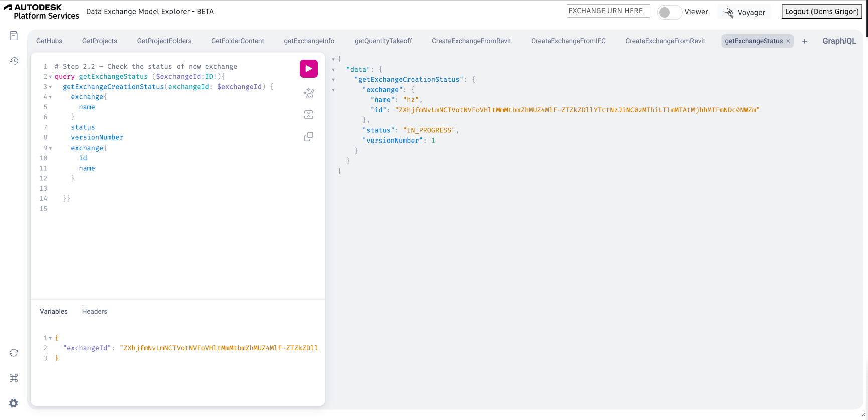Screen dimensions: 868x420
Task: Click the "hz" name value in response
Action: point(411,100)
